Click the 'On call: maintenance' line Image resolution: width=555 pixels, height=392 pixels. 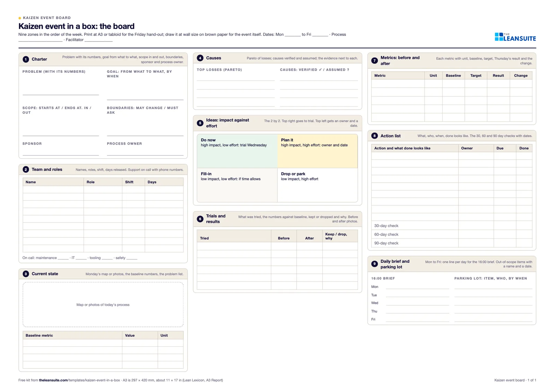click(x=80, y=258)
